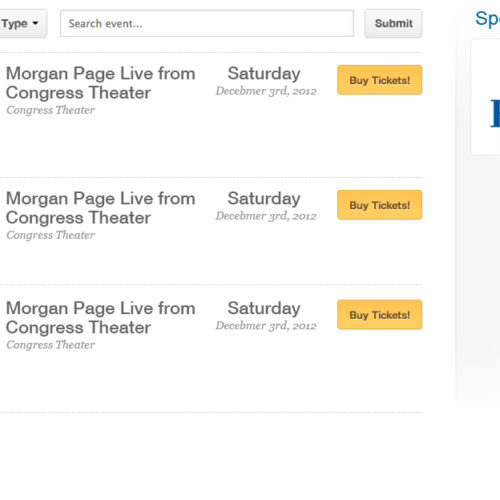Screen dimensions: 500x500
Task: Buy tickets for the third Morgan Page event
Action: (x=380, y=315)
